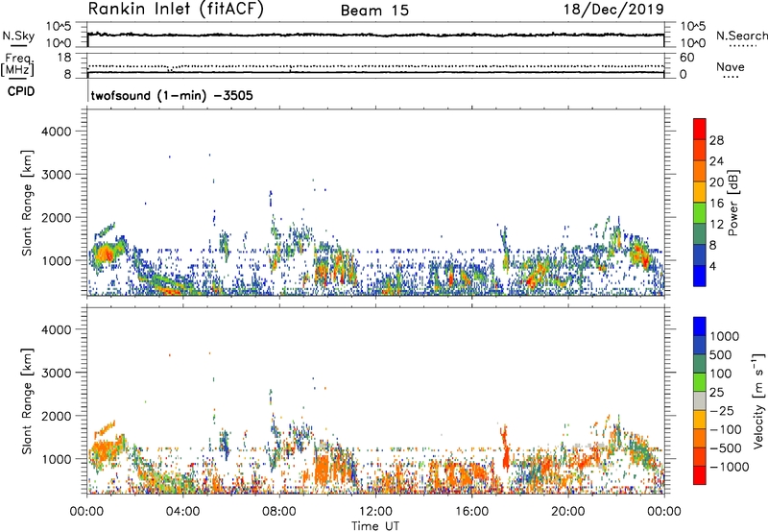Click 'twofsound (1-min) -3505' text
This screenshot has height=532, width=768.
tap(172, 95)
